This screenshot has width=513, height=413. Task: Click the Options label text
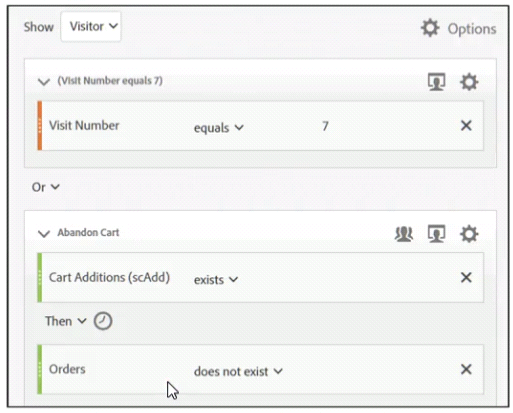472,29
